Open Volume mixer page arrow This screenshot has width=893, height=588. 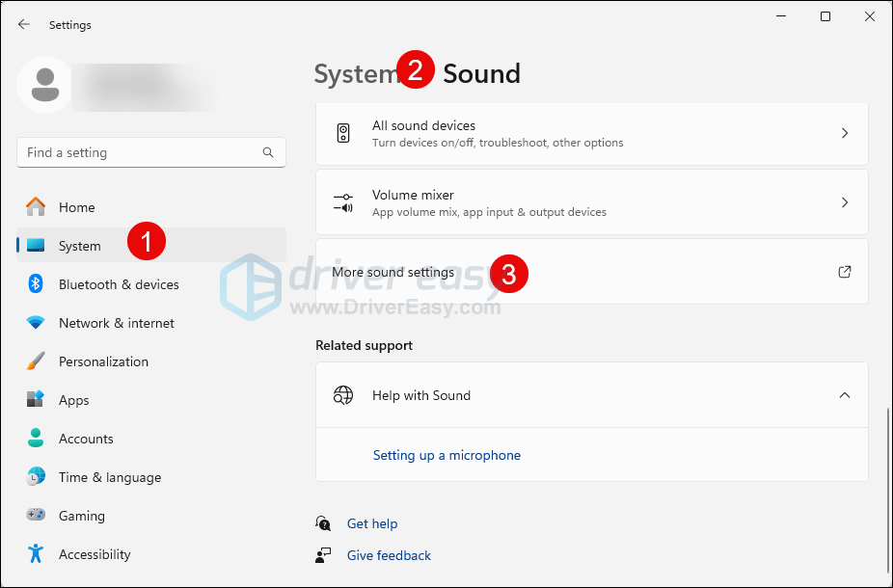844,202
